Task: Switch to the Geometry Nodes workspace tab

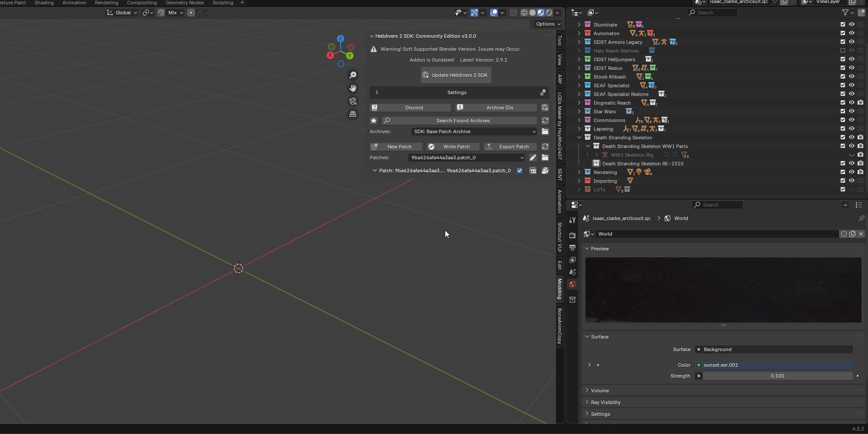Action: (184, 3)
